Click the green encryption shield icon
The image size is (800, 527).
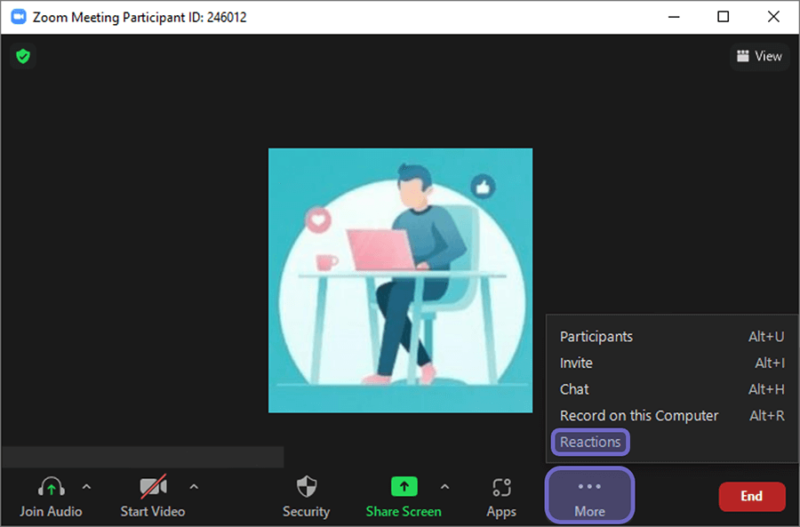pos(23,56)
